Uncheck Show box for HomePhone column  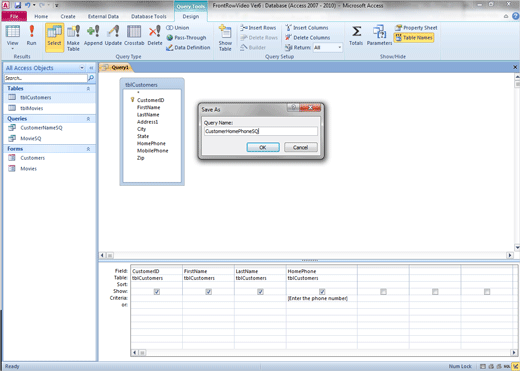[322, 292]
